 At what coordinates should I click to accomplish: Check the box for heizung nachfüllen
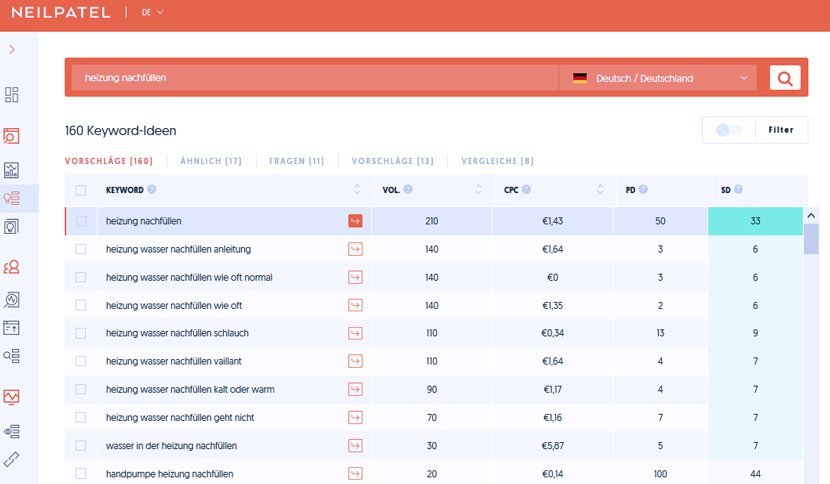[x=80, y=221]
